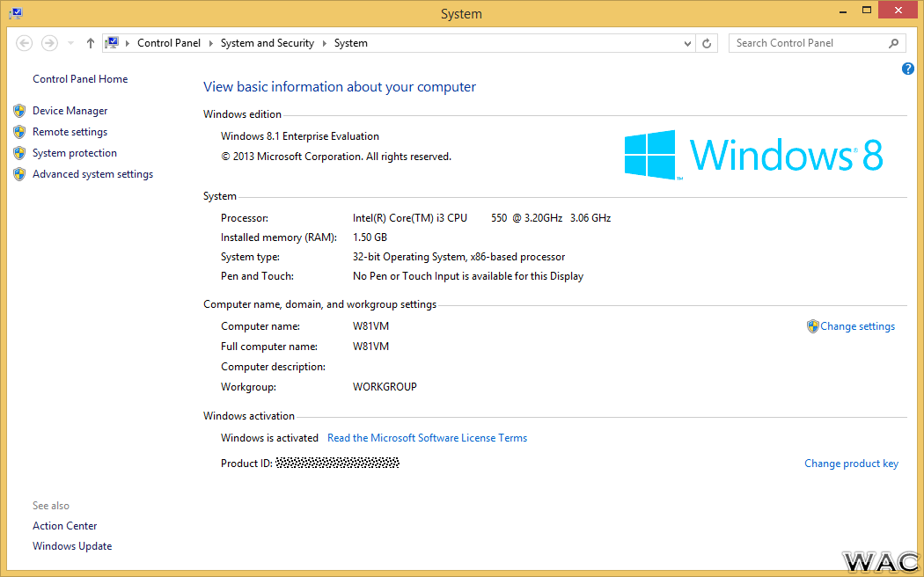Open Advanced system settings
This screenshot has height=577, width=924.
tap(92, 174)
